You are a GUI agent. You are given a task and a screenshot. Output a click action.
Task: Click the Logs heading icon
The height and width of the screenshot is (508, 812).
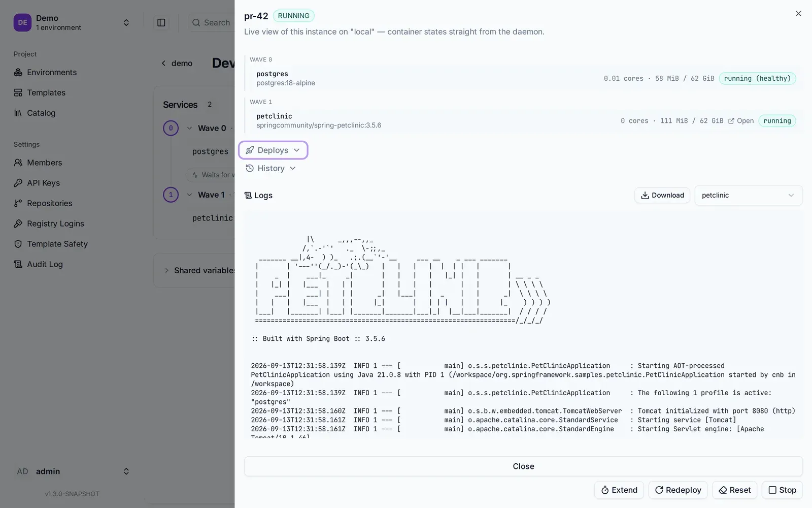pos(248,195)
